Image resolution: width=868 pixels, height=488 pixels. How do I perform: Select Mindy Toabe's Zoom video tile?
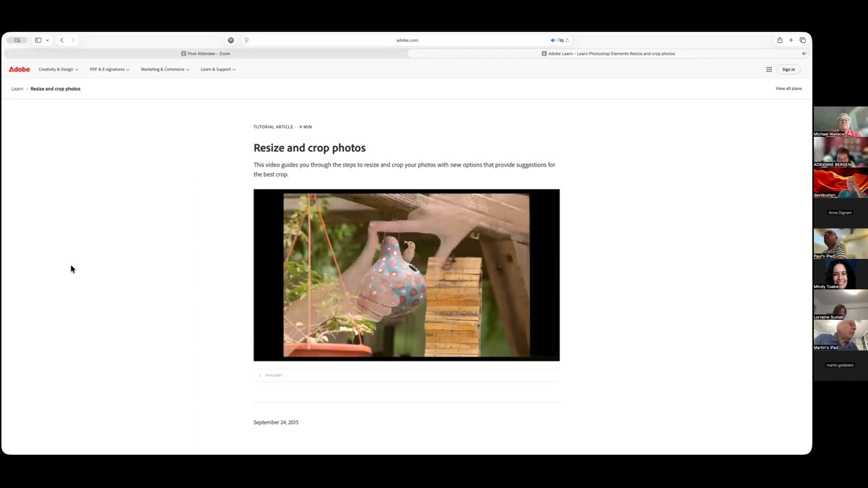[840, 274]
